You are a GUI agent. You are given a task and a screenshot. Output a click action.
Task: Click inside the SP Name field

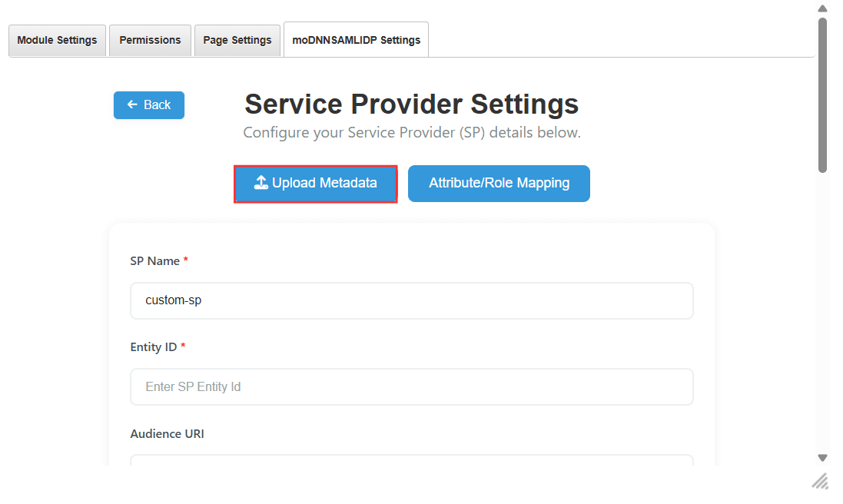pos(412,300)
